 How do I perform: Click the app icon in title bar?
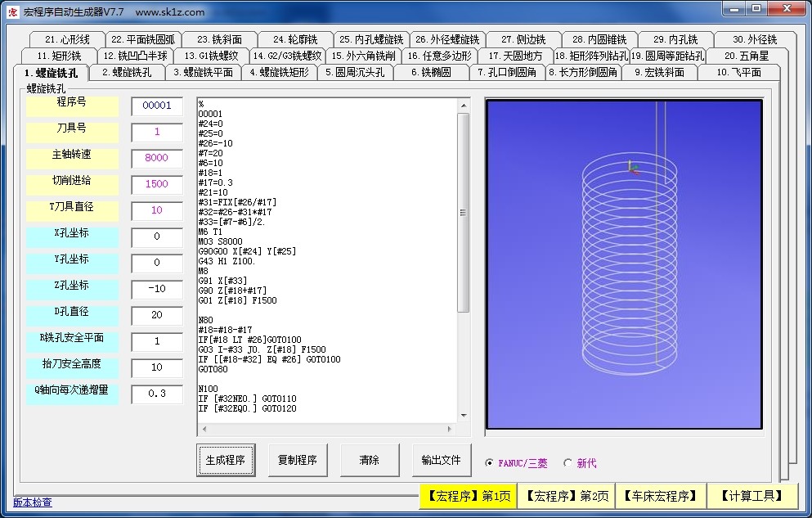[12, 11]
